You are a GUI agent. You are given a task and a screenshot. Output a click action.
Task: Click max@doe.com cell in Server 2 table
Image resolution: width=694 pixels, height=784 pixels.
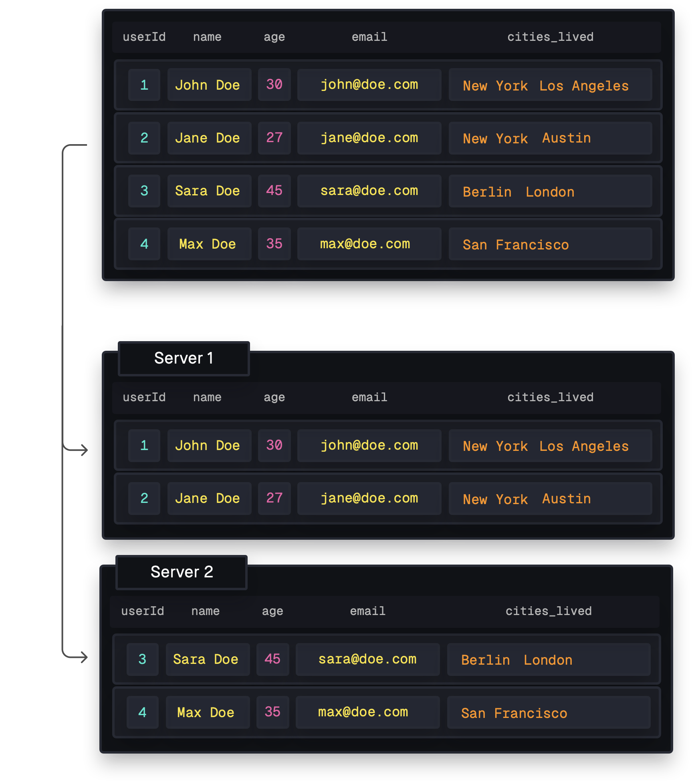point(367,712)
